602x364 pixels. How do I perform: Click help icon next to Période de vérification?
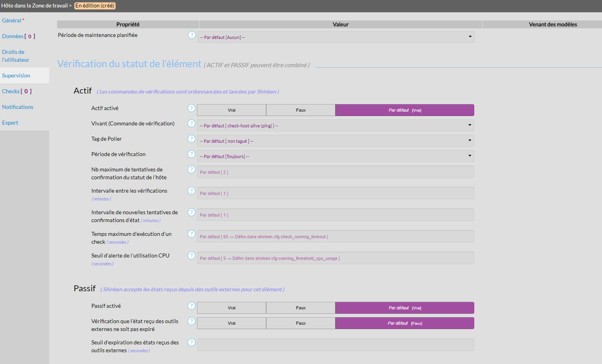pyautogui.click(x=191, y=154)
